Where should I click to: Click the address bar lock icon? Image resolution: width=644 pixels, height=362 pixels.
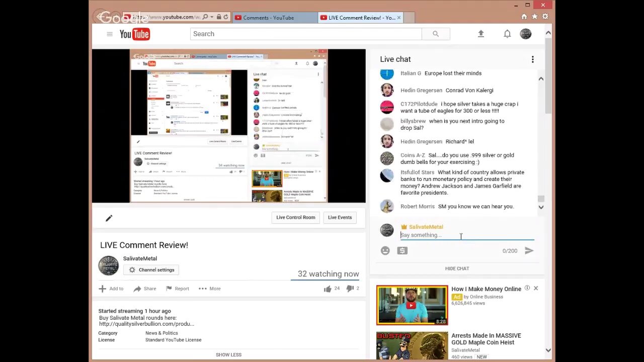tap(218, 17)
